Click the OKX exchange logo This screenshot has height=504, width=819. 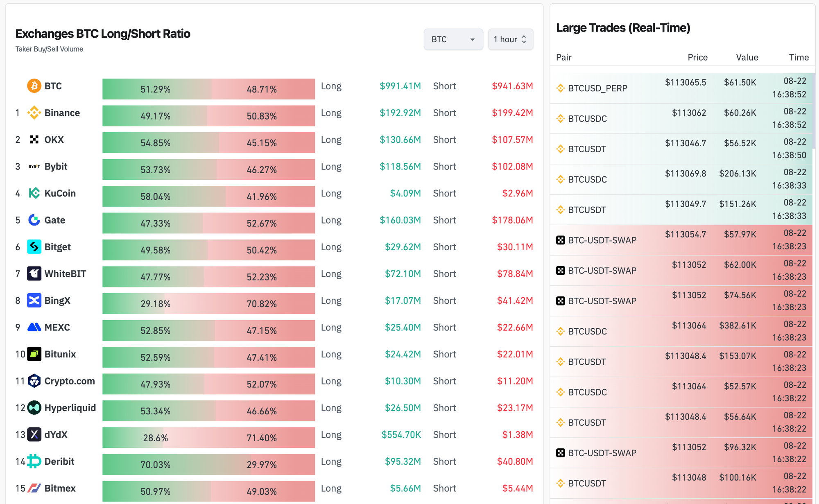click(34, 140)
